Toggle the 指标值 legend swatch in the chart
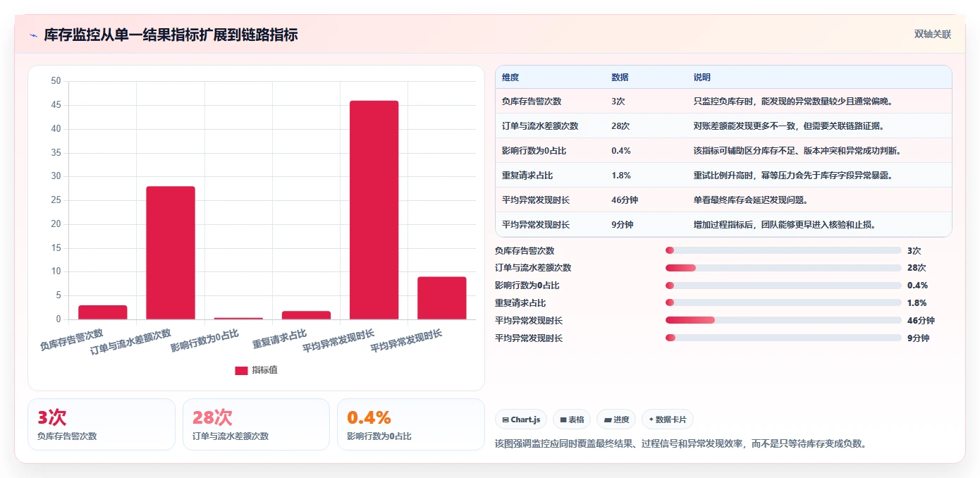The image size is (980, 478). tap(241, 370)
